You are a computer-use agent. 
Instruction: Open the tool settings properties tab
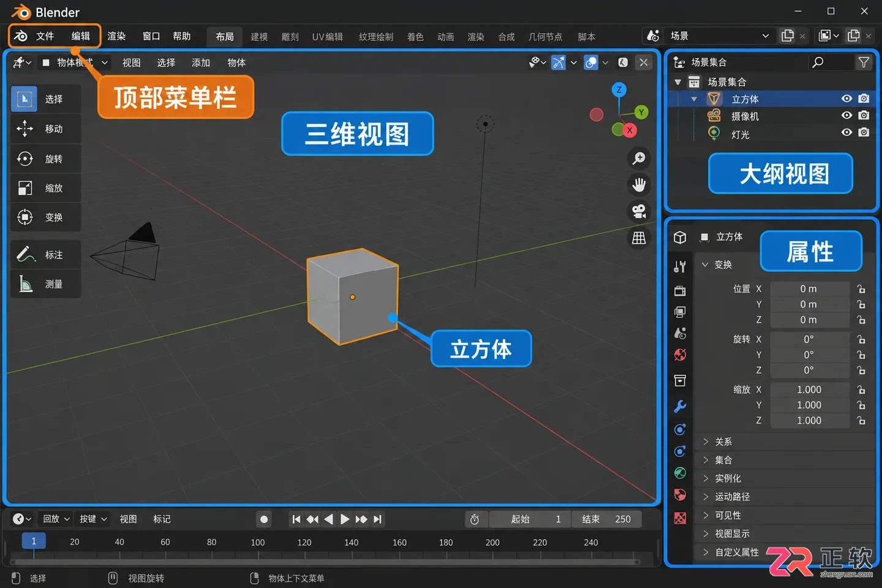pyautogui.click(x=680, y=266)
